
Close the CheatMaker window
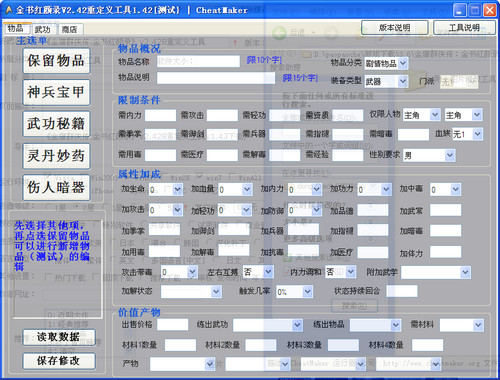tap(490, 10)
